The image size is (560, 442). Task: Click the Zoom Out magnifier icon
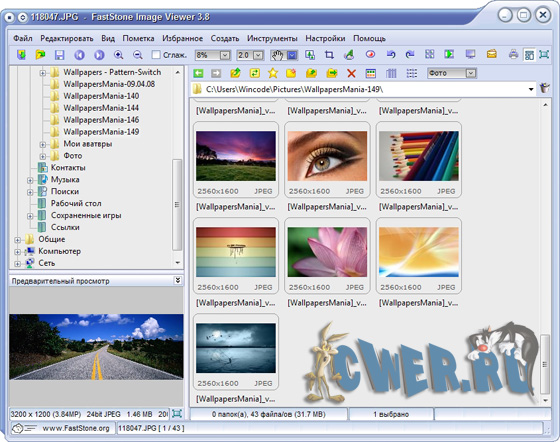(x=138, y=55)
